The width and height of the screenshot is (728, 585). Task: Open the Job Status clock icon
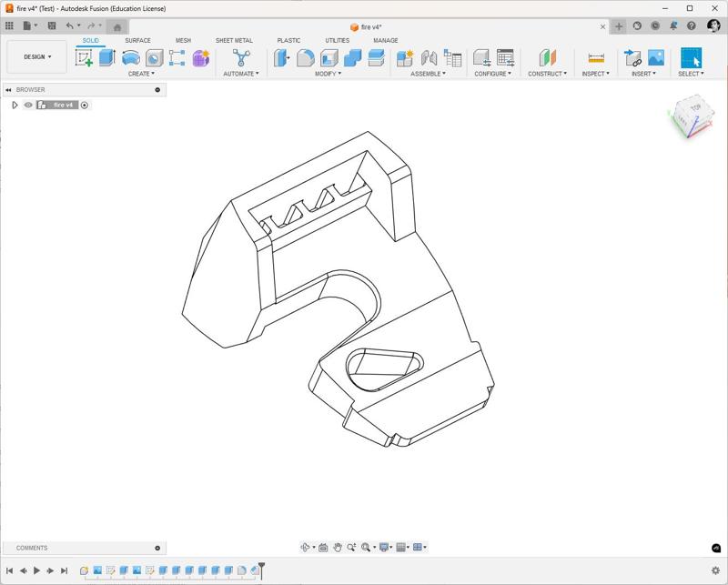click(655, 26)
